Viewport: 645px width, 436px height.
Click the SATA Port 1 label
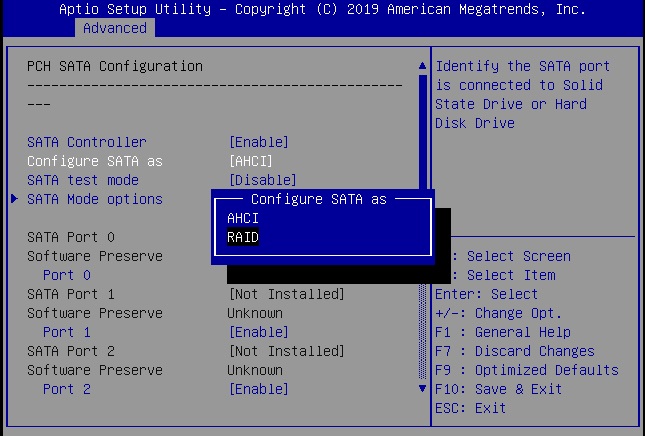coord(71,295)
